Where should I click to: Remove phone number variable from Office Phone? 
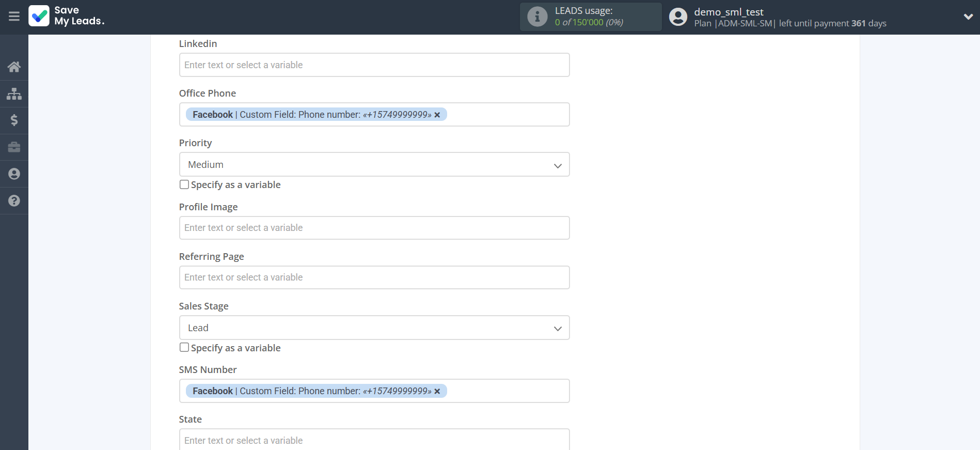click(437, 115)
